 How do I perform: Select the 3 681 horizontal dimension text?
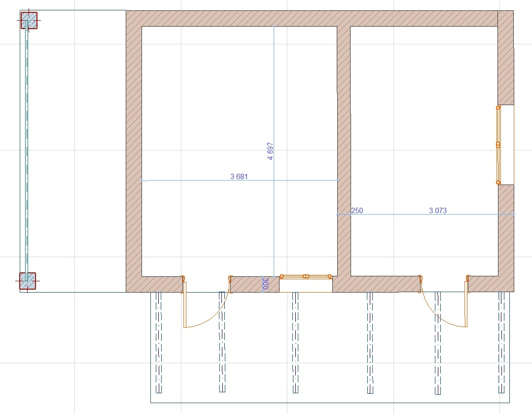(x=239, y=176)
